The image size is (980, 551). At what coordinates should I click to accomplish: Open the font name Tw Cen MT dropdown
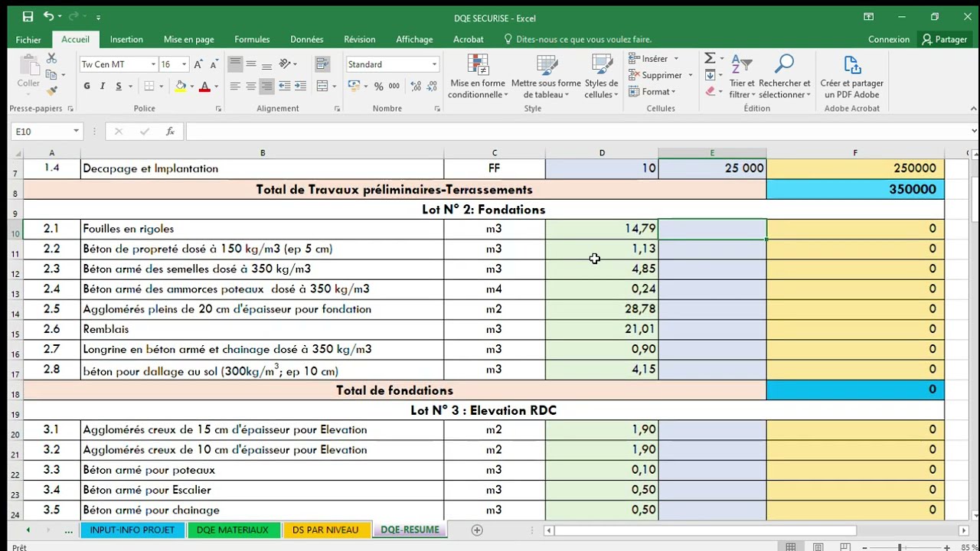[x=153, y=64]
